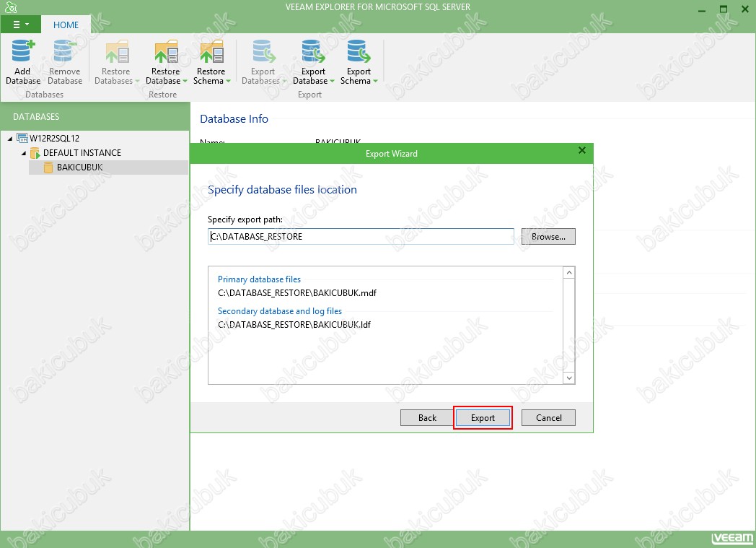756x548 pixels.
Task: Open the Export Schema dropdown arrow
Action: (376, 81)
